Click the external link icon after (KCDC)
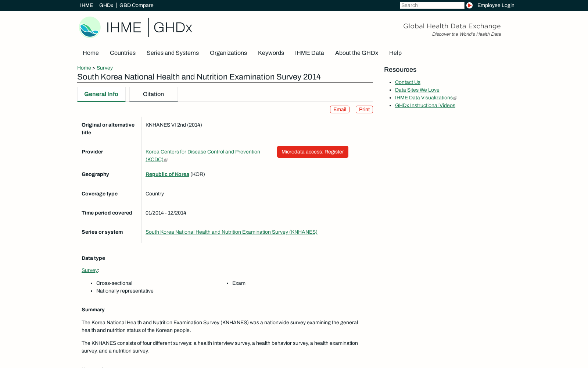This screenshot has height=368, width=588. click(x=166, y=160)
